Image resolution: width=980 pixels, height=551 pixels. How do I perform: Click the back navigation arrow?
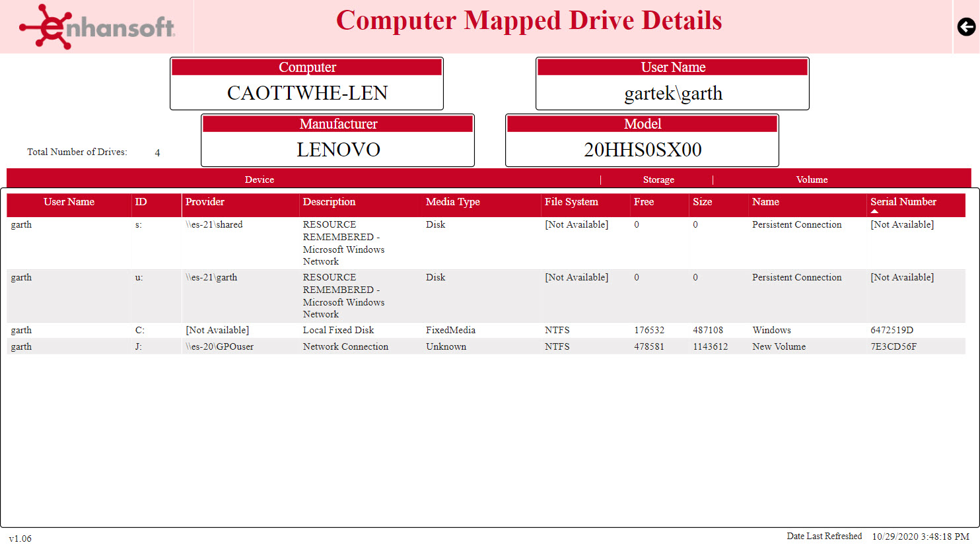point(966,27)
